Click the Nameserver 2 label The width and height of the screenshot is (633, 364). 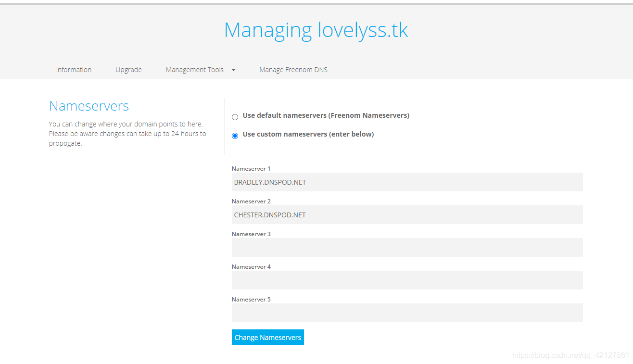(251, 201)
